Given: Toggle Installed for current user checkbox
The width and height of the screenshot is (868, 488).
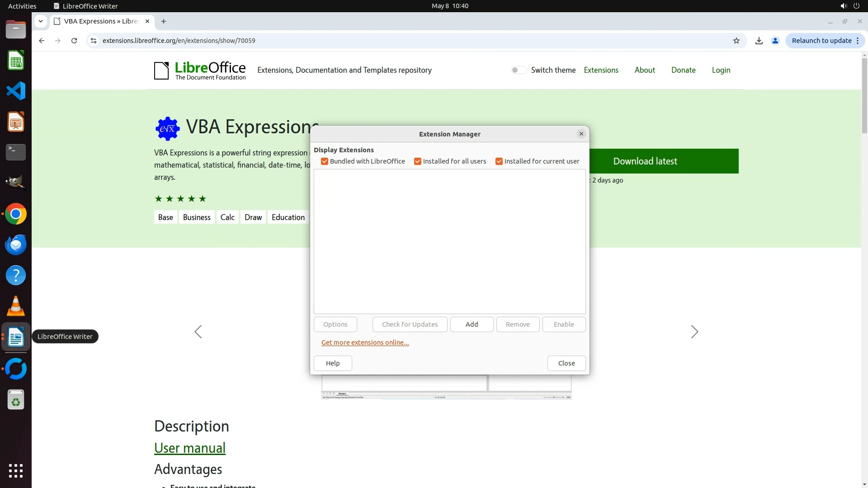Looking at the screenshot, I should tap(499, 161).
